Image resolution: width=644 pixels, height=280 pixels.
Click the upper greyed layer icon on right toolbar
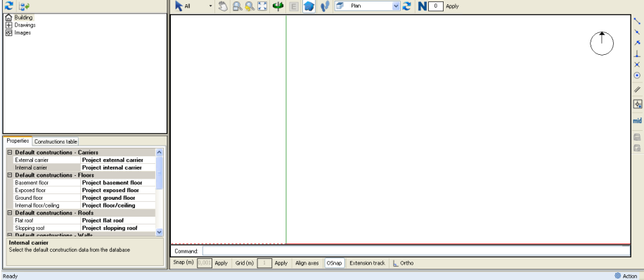637,137
